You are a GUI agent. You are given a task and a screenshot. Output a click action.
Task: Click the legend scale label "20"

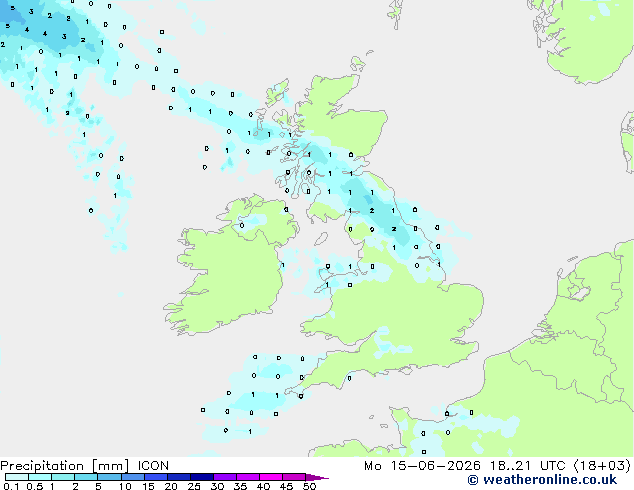(x=171, y=486)
